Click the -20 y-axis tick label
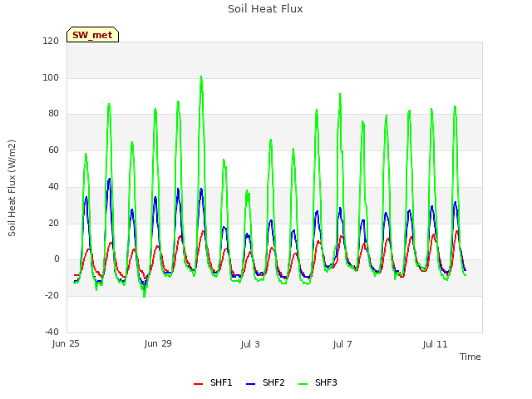Image resolution: width=532 pixels, height=399 pixels. (52, 296)
